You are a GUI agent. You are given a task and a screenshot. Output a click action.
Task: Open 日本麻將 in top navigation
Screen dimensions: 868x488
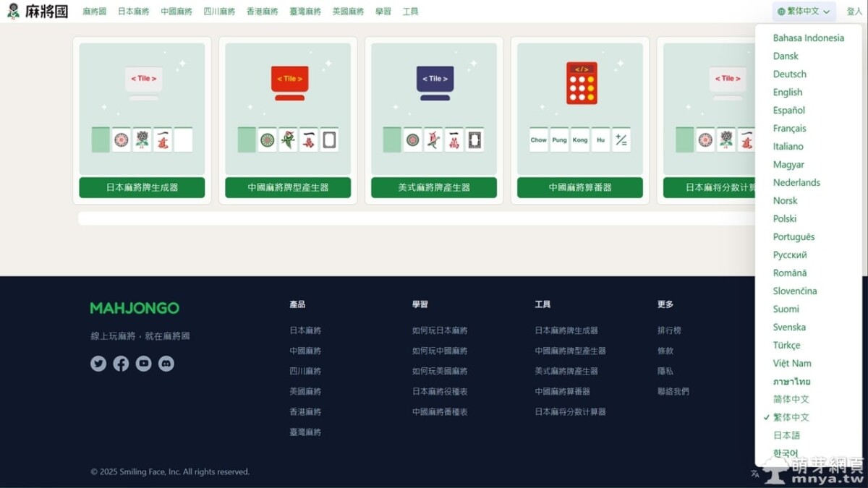point(133,12)
